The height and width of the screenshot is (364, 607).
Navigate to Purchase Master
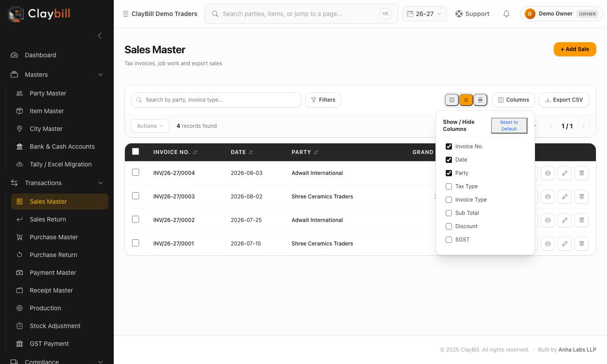[x=60, y=237]
